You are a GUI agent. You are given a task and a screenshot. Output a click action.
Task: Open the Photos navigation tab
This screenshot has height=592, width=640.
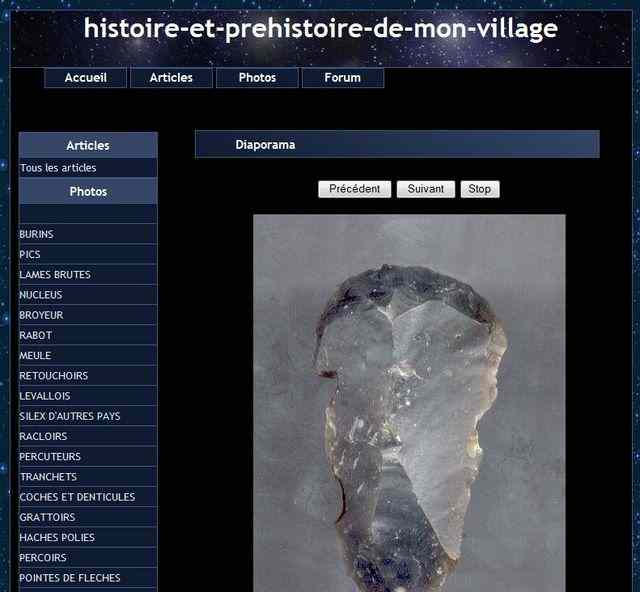click(257, 78)
